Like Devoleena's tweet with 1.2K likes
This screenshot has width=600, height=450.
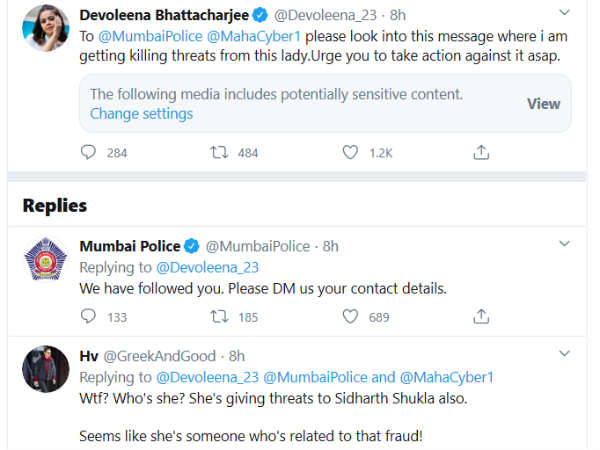pyautogui.click(x=350, y=153)
